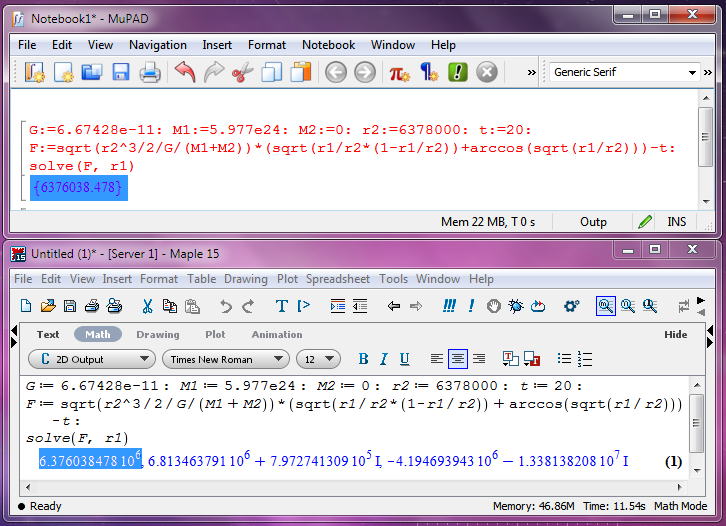Image resolution: width=726 pixels, height=526 pixels.
Task: Open Notebook menu in MuPAD
Action: (x=328, y=45)
